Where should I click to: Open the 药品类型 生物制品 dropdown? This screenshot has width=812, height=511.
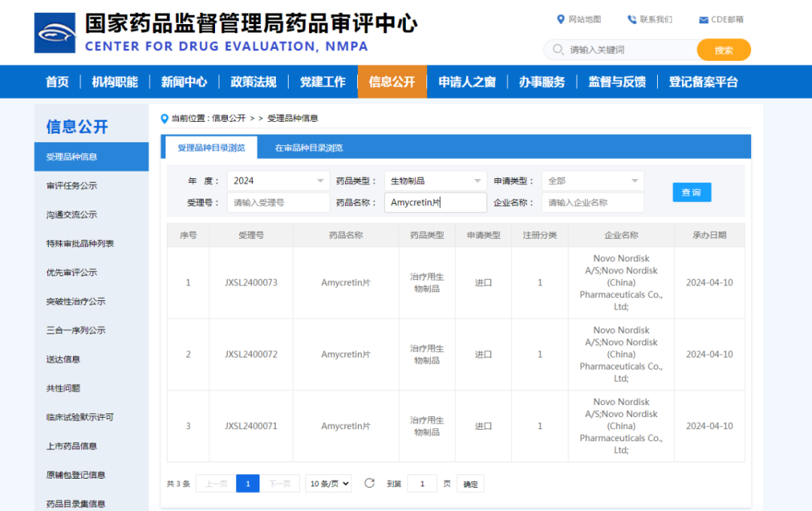[435, 181]
